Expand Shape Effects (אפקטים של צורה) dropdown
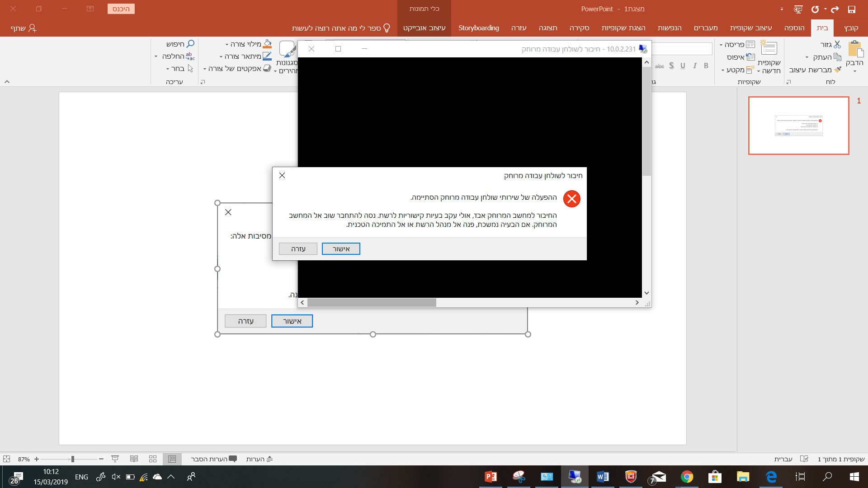868x488 pixels. 205,69
